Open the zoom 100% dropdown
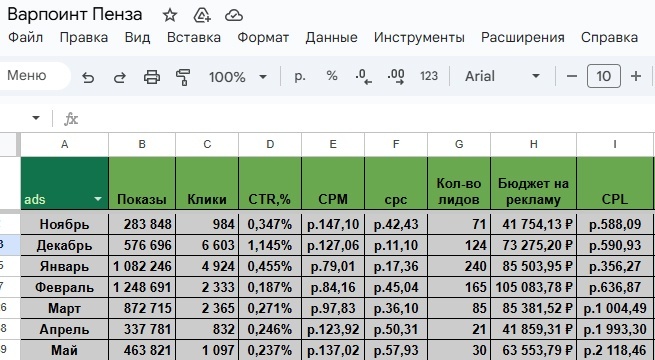Image resolution: width=655 pixels, height=360 pixels. point(238,77)
